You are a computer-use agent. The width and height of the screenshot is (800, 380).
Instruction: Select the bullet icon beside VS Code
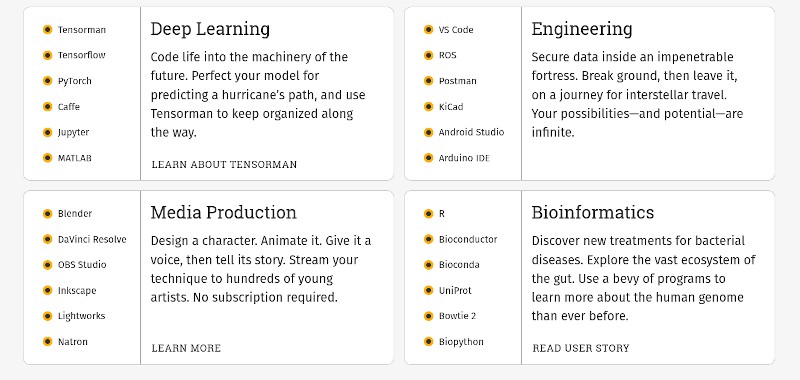coord(429,30)
